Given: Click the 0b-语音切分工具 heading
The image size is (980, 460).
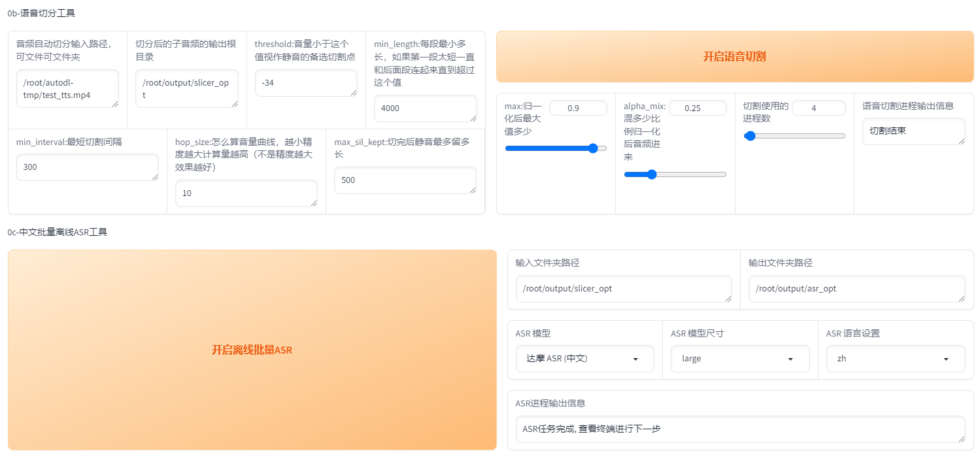Looking at the screenshot, I should pos(41,13).
